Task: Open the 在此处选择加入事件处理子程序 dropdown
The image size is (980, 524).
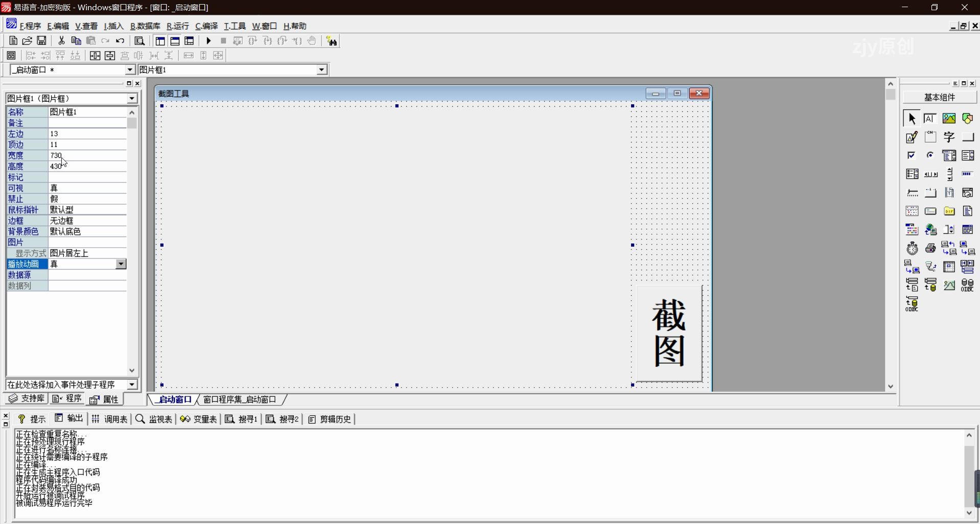Action: (132, 385)
